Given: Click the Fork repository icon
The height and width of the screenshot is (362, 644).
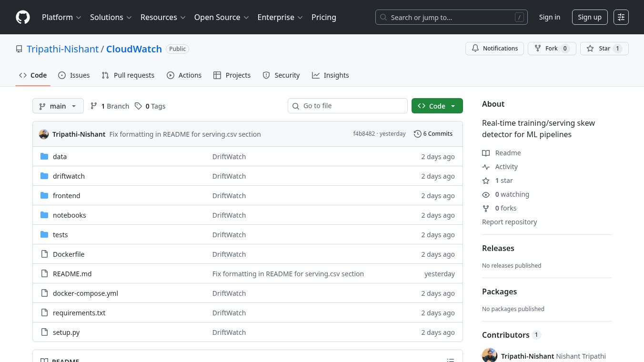Looking at the screenshot, I should point(538,49).
